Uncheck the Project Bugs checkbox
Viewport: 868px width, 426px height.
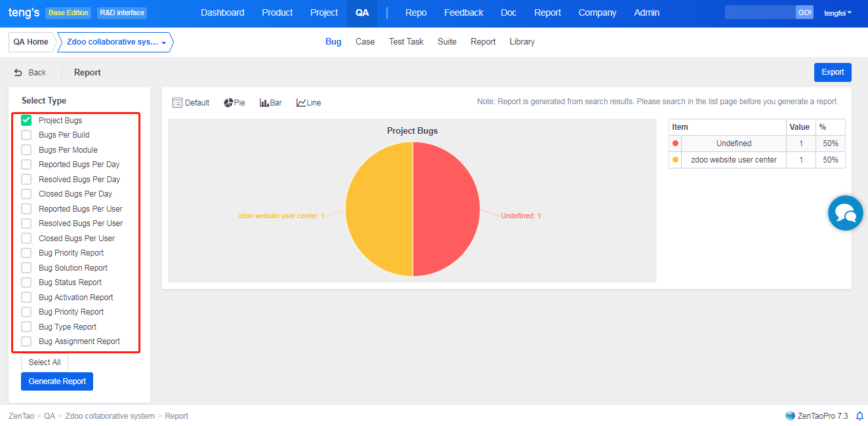point(26,121)
